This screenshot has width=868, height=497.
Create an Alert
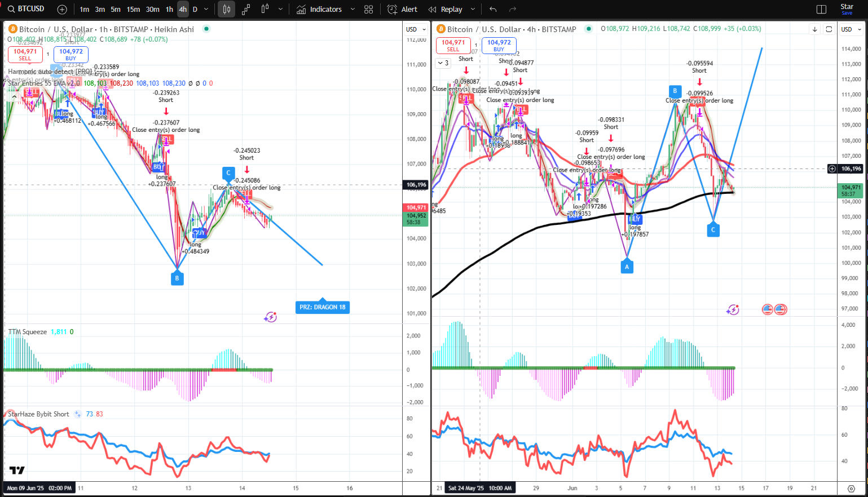tap(402, 10)
